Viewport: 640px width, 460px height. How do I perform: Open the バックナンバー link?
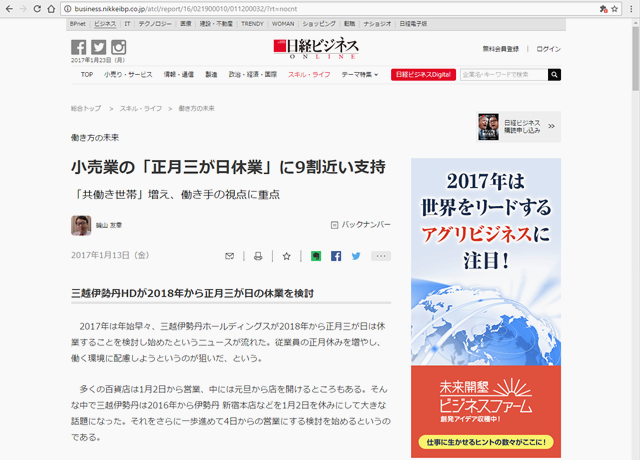[361, 225]
